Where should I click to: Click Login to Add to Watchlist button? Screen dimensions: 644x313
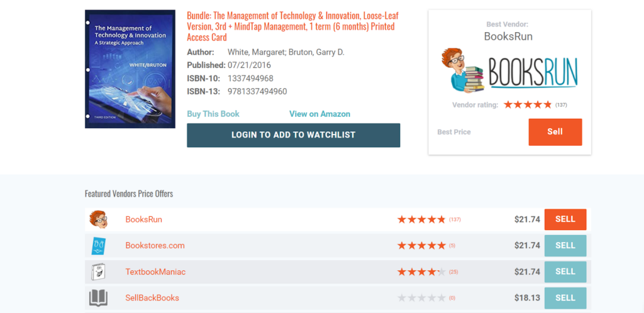[x=293, y=135]
